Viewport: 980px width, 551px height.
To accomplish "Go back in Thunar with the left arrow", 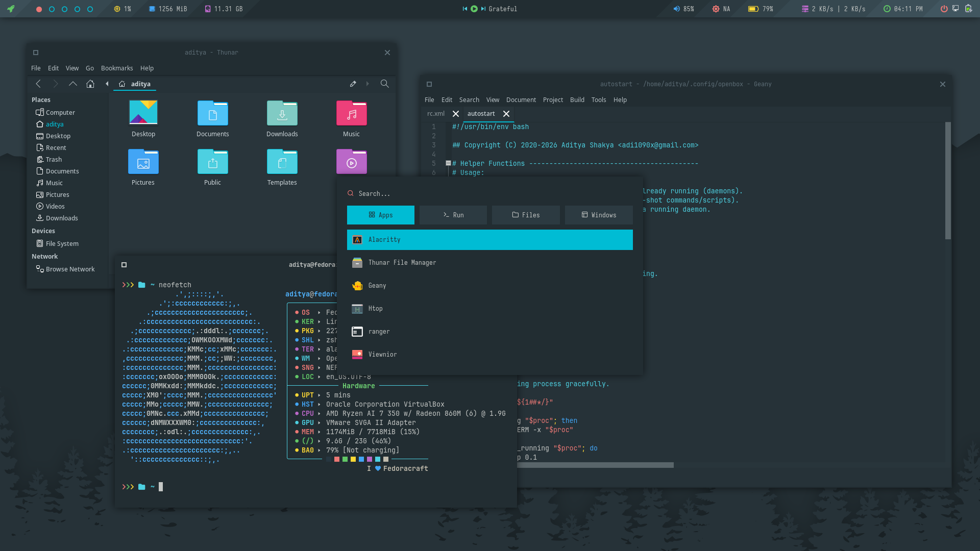I will (38, 84).
